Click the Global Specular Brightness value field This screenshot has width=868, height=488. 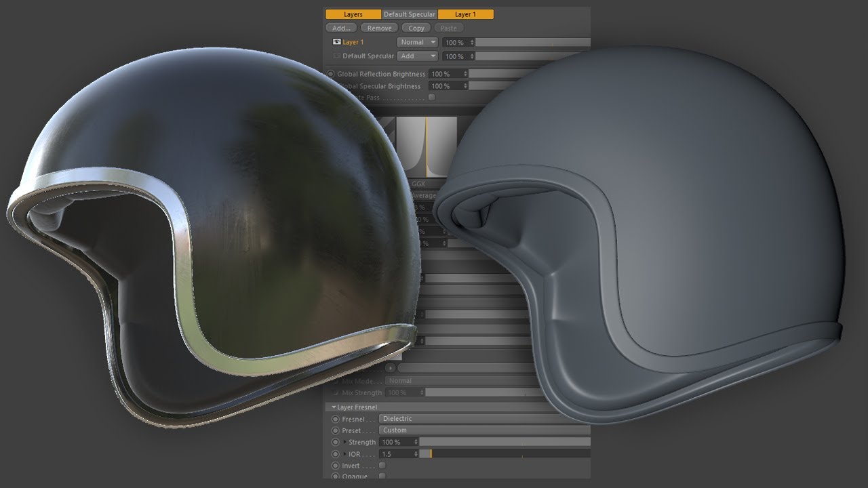click(448, 86)
